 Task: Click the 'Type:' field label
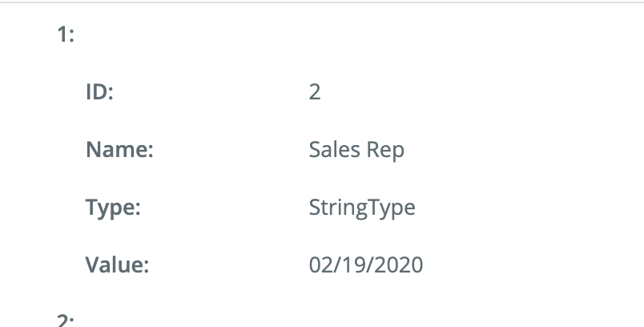113,208
